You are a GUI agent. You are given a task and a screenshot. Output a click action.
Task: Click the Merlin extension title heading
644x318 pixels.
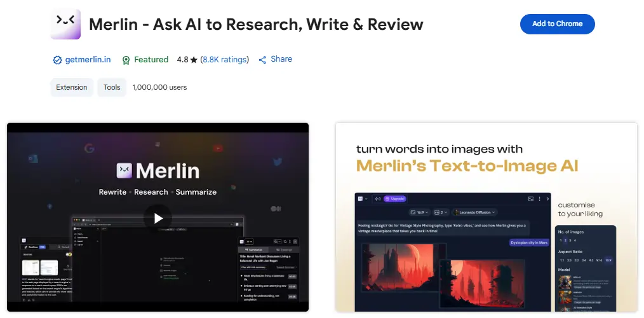point(256,24)
